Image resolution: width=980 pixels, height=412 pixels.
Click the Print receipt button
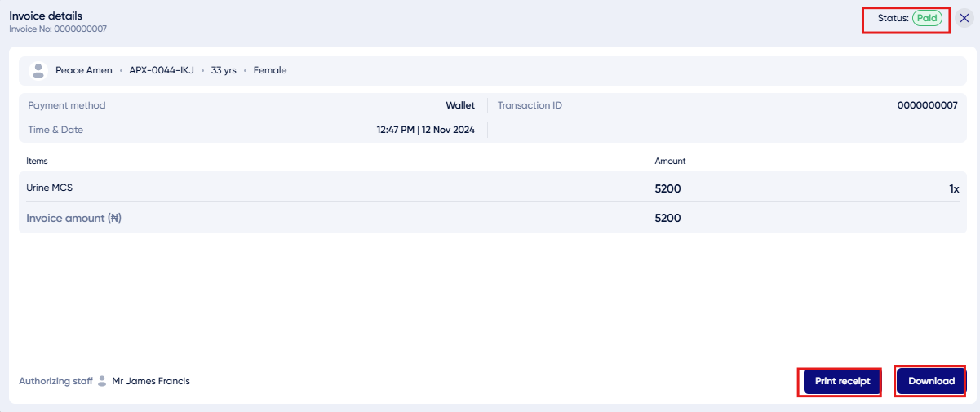(842, 381)
